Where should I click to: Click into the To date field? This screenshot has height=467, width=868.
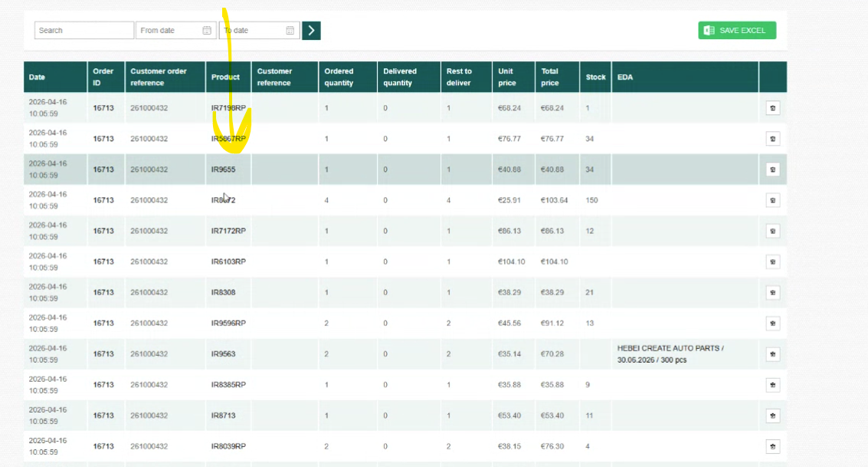tap(251, 31)
